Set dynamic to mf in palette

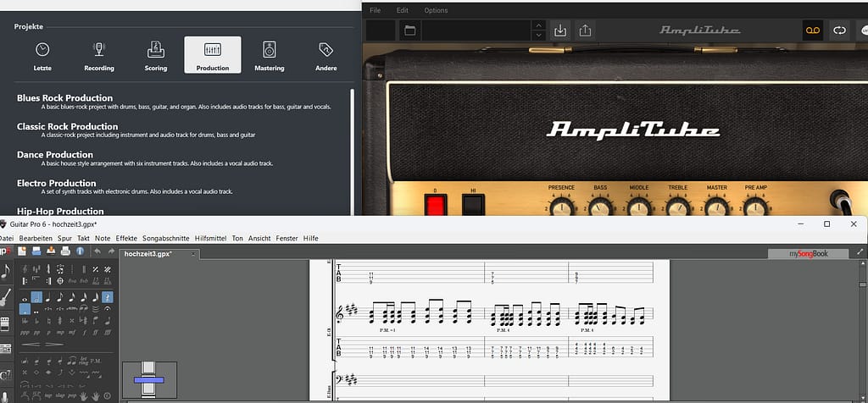tap(72, 333)
